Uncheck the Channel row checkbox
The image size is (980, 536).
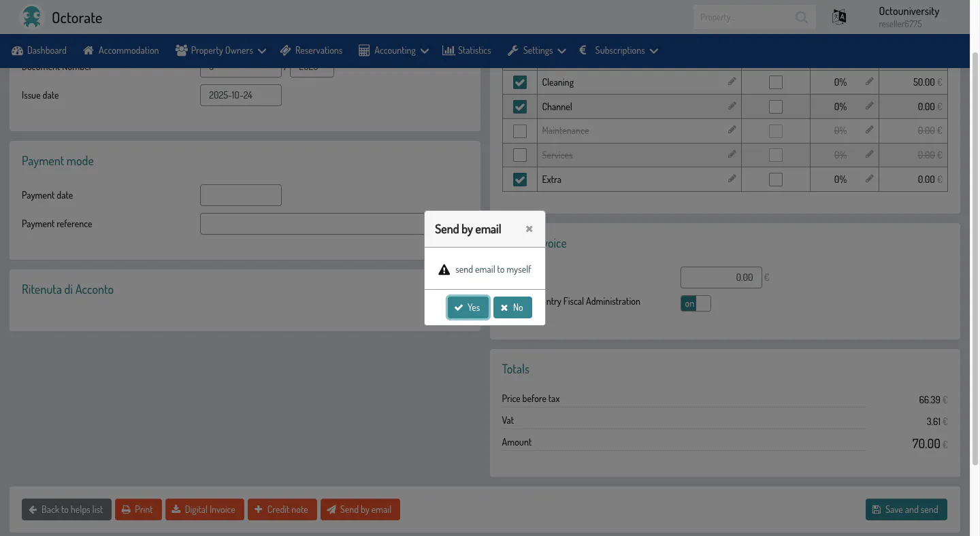coord(520,107)
